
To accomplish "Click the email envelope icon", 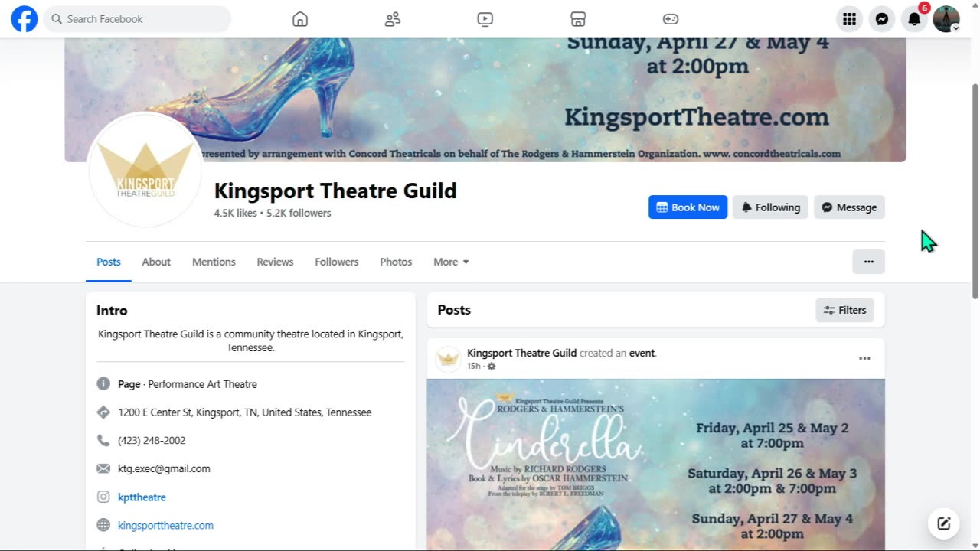I will [x=103, y=468].
